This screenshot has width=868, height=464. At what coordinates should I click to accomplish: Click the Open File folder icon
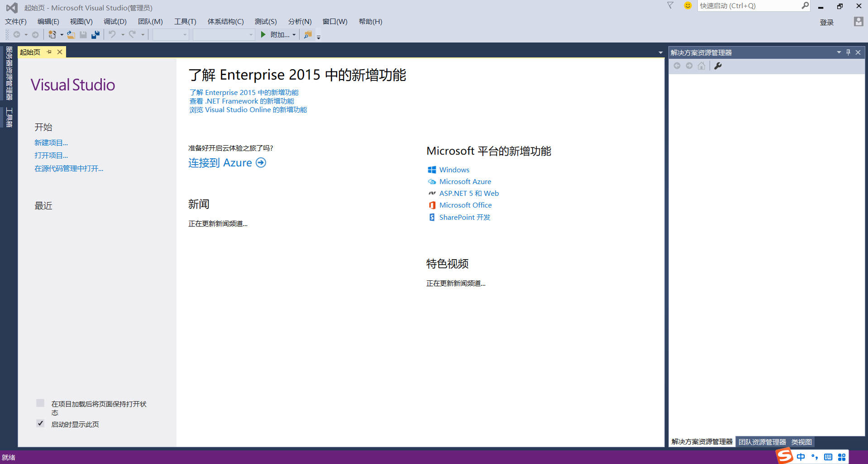[71, 34]
